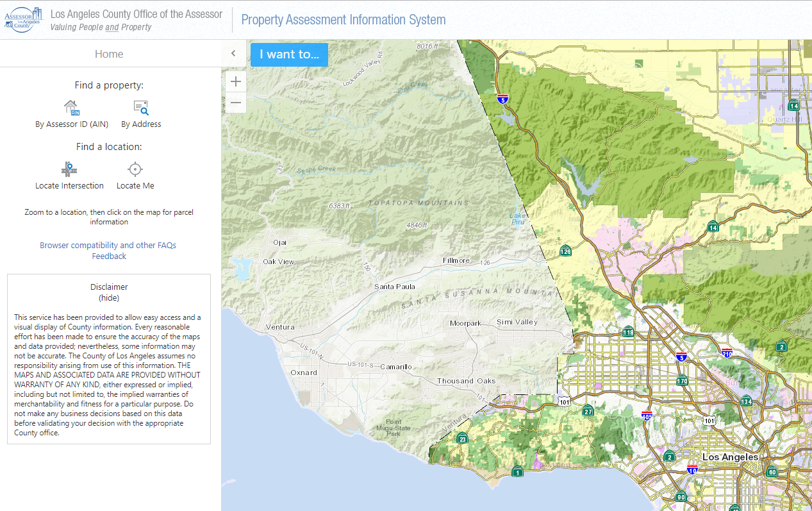Open the Feedback link
This screenshot has height=511, width=812.
[108, 256]
